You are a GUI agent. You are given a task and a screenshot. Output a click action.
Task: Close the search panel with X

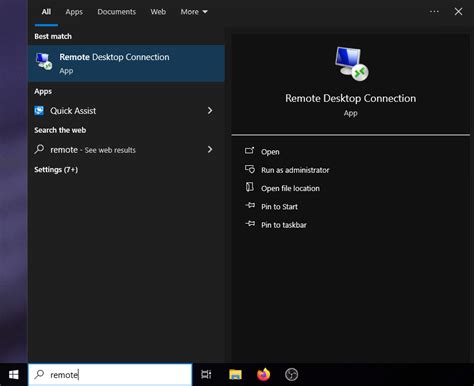coord(458,12)
